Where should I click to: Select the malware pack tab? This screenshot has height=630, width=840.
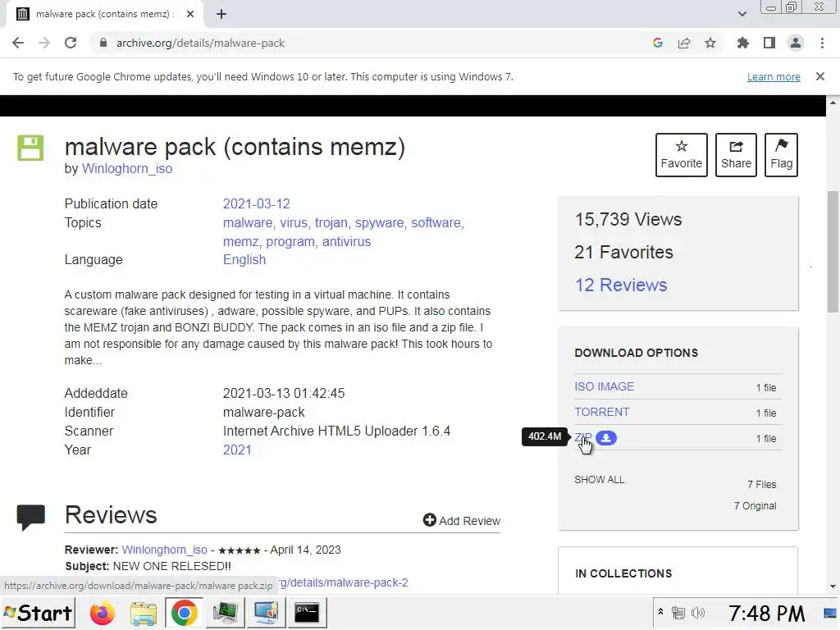[x=104, y=14]
